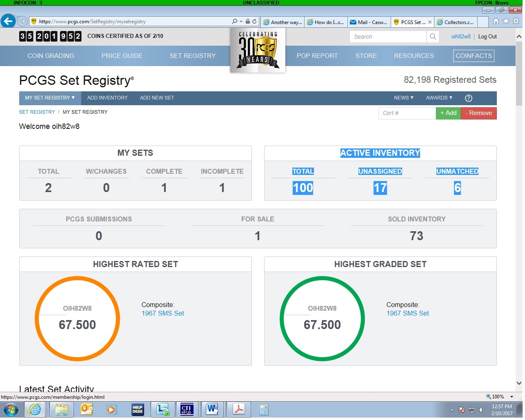Click the PCGS 30 Years logo
Screen dimensions: 525x420
pos(258,50)
